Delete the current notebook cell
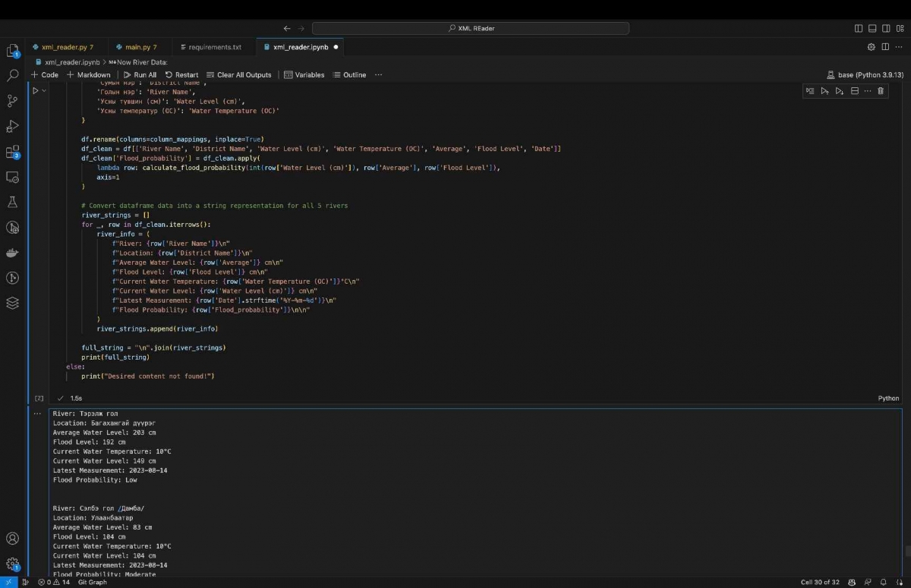This screenshot has width=911, height=588. click(881, 91)
